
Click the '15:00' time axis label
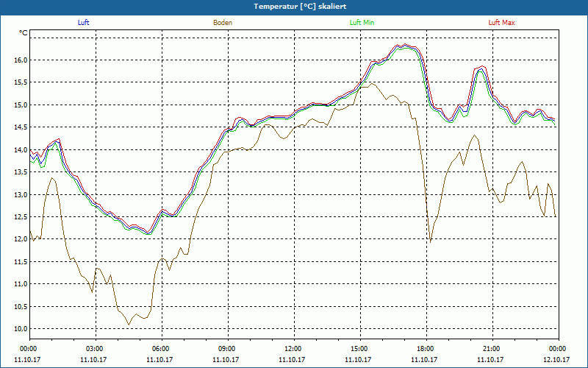pyautogui.click(x=360, y=349)
